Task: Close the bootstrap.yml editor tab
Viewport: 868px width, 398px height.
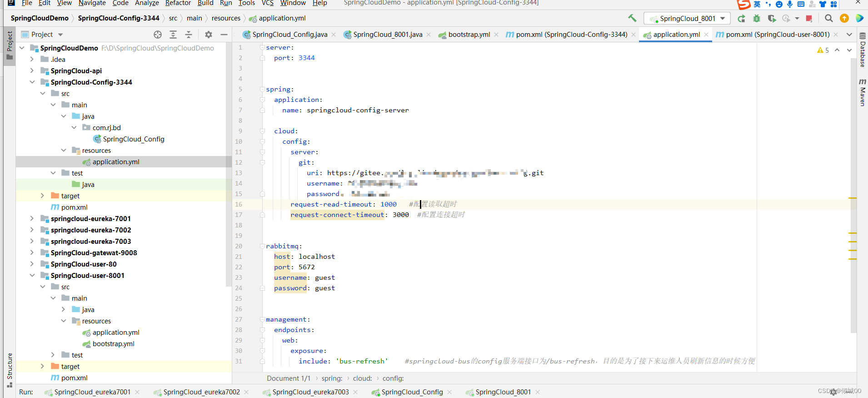Action: pyautogui.click(x=496, y=35)
